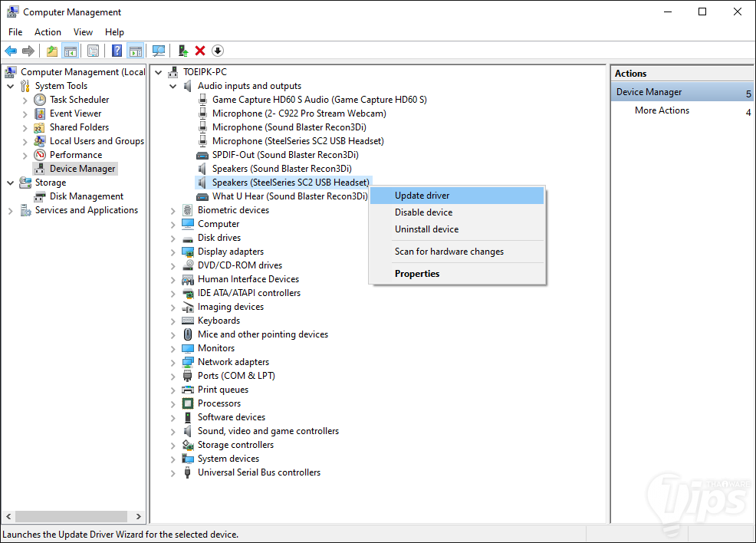Click Device Manager header in Actions pane
The image size is (756, 543).
click(682, 92)
